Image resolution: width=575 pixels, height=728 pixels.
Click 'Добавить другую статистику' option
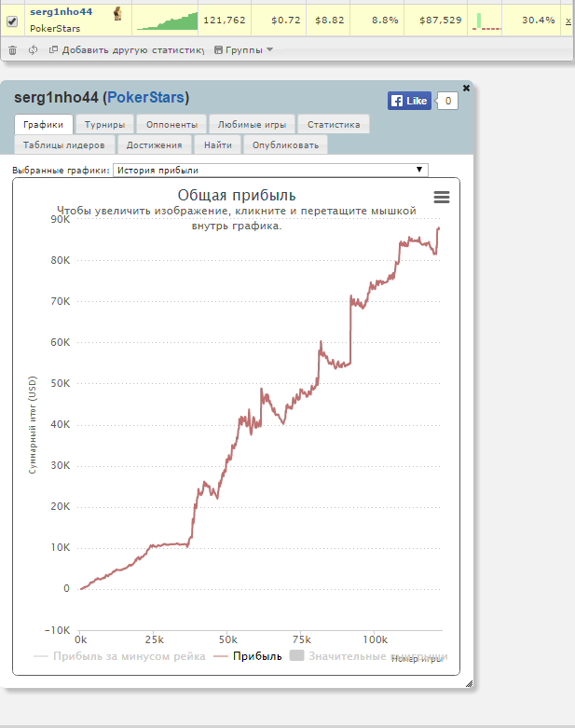[131, 50]
